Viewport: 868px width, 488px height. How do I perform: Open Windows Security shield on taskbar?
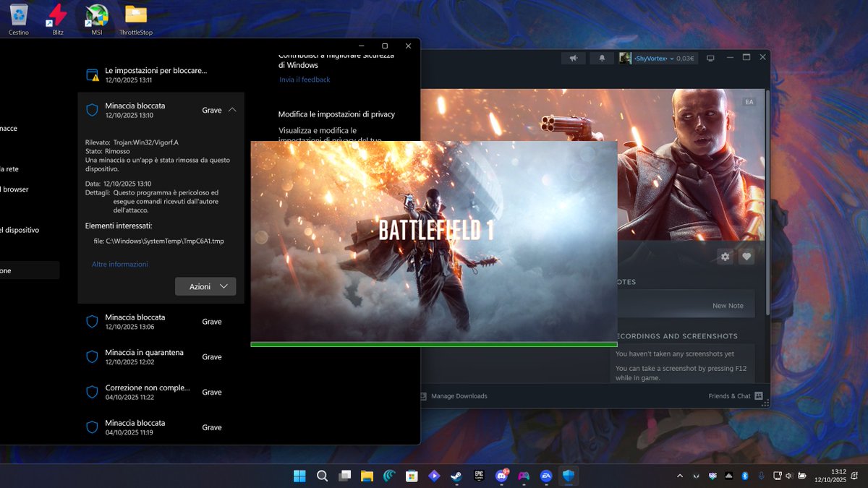coord(569,476)
